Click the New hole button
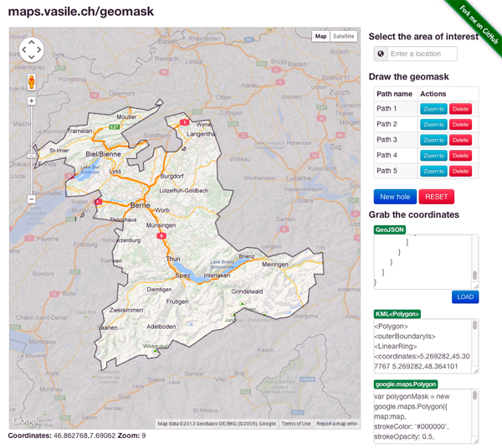Viewport: 502px width, 448px height. click(395, 197)
